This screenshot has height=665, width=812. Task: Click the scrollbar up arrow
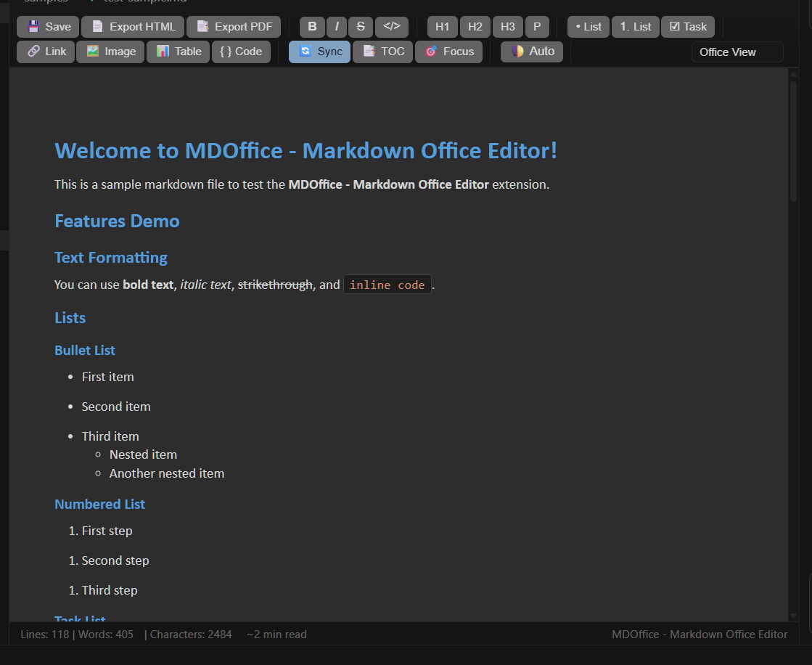(x=793, y=75)
